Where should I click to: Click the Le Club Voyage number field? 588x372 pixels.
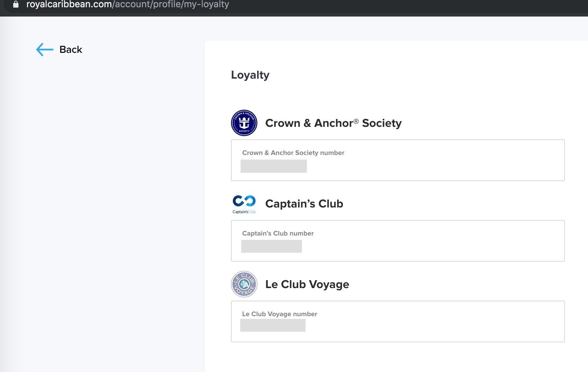click(x=398, y=321)
